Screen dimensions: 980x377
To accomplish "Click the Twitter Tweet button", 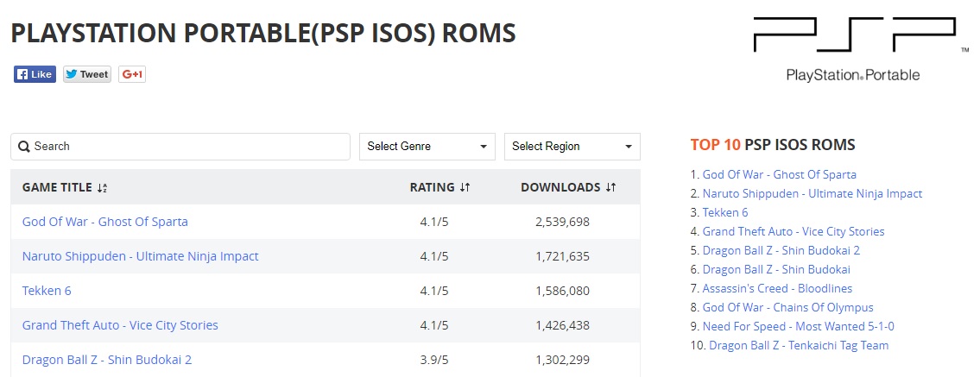I will [x=86, y=74].
